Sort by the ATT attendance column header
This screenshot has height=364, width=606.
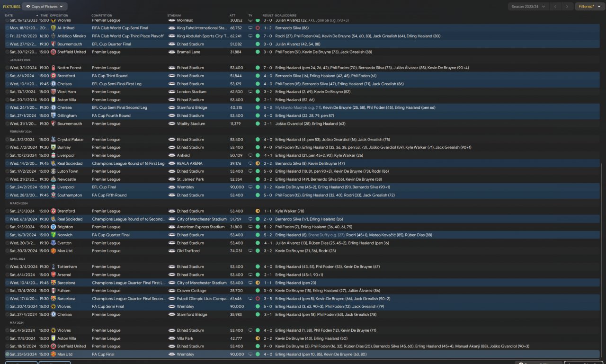(232, 15)
